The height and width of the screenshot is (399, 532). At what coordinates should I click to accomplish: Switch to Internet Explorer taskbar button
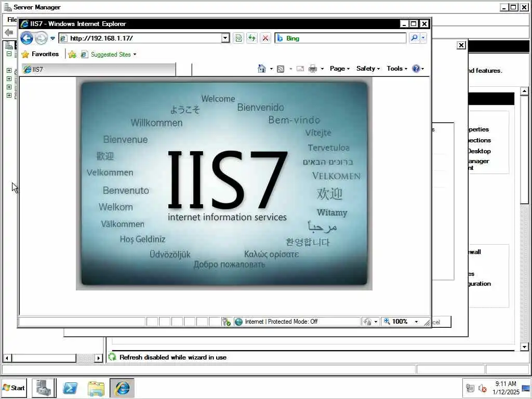(122, 388)
